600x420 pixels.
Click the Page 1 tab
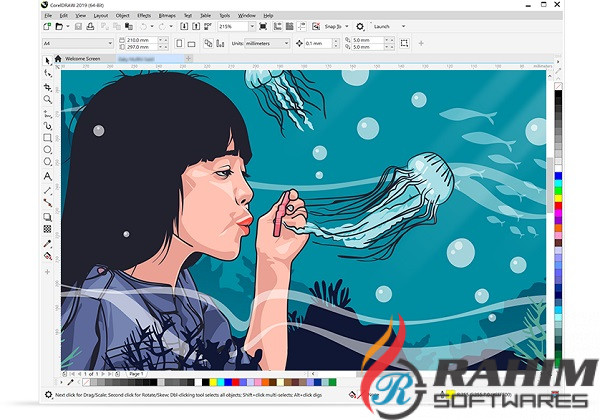[x=136, y=374]
